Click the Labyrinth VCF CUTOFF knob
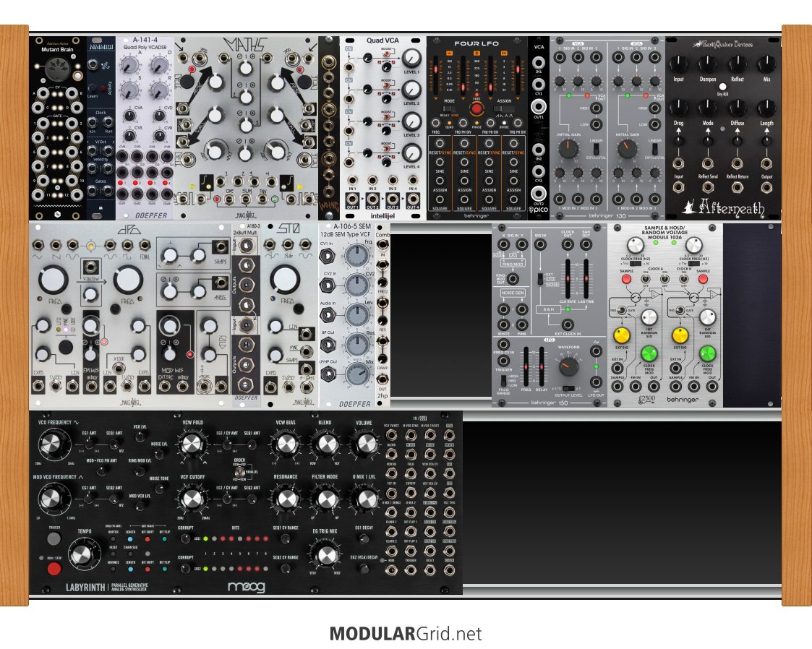Screen dimensions: 812x649 coord(192,499)
